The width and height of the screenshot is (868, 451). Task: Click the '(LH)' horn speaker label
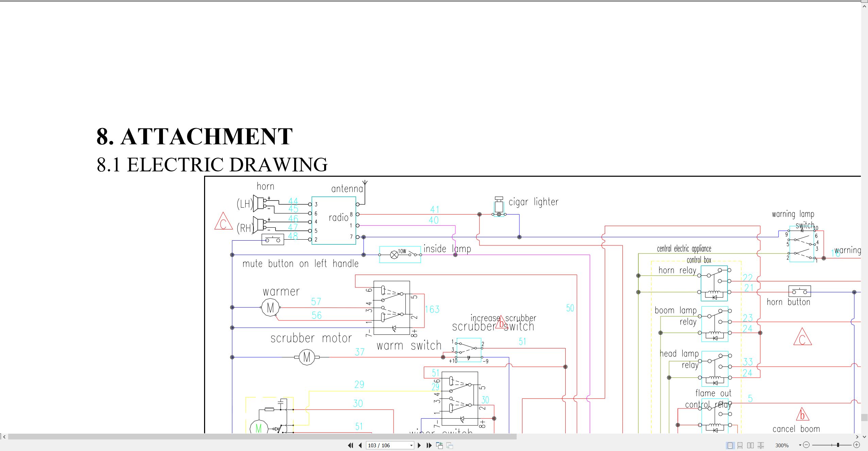(245, 204)
